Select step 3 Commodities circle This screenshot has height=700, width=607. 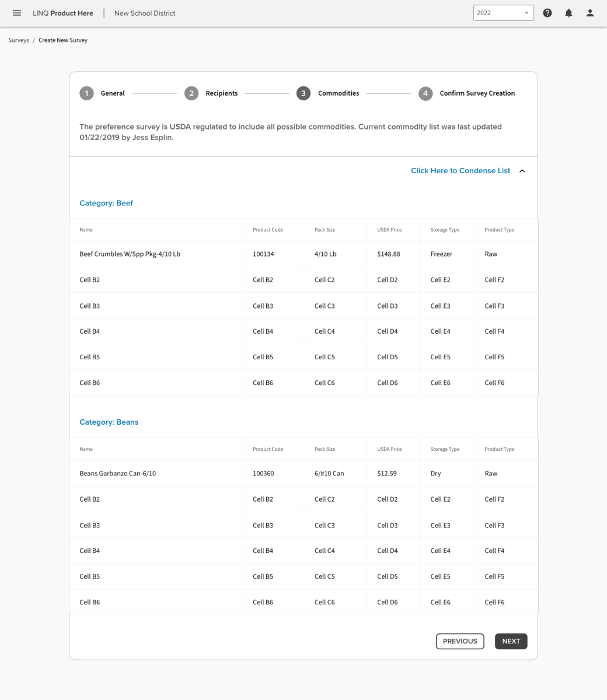click(x=303, y=93)
